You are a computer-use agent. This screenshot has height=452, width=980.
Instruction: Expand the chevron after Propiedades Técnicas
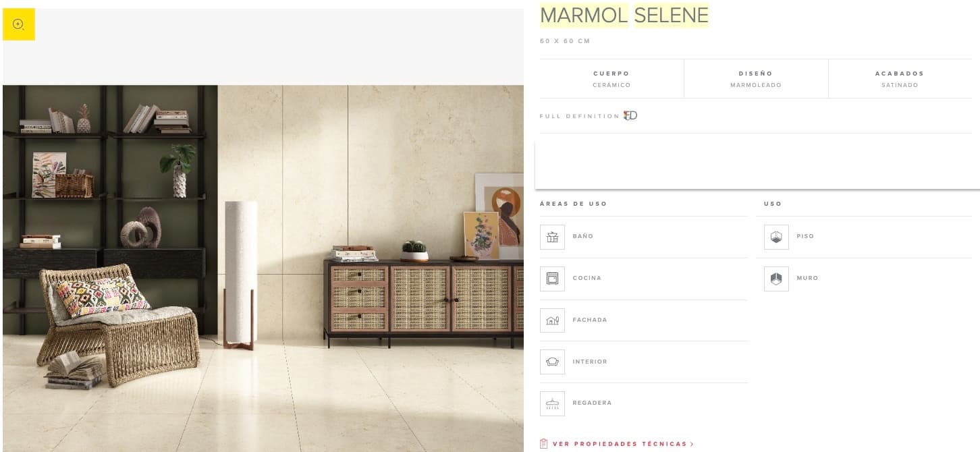pyautogui.click(x=692, y=444)
